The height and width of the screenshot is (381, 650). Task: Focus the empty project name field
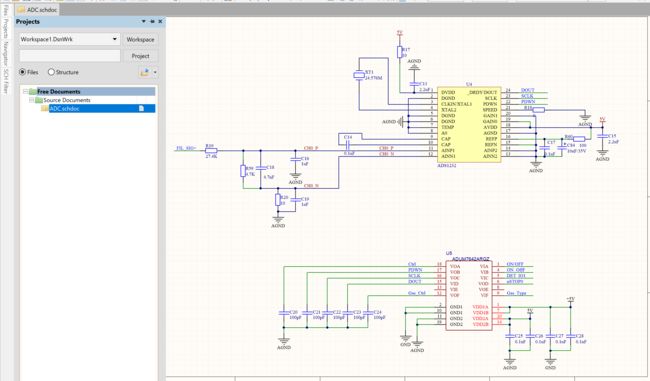tap(69, 56)
